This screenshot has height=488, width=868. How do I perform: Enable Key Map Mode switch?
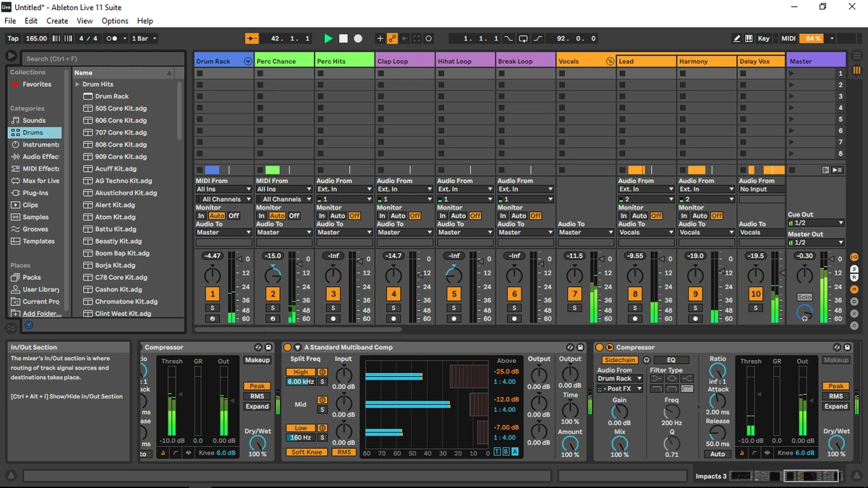pos(764,38)
